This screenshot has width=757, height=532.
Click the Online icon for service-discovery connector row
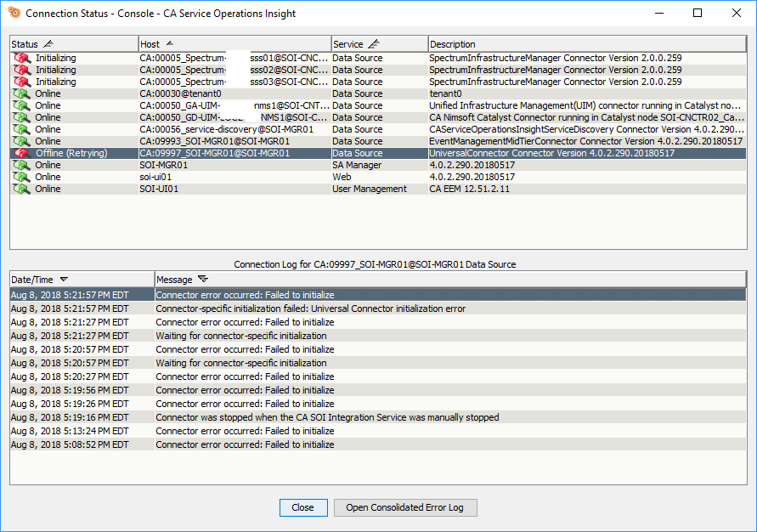[21, 129]
